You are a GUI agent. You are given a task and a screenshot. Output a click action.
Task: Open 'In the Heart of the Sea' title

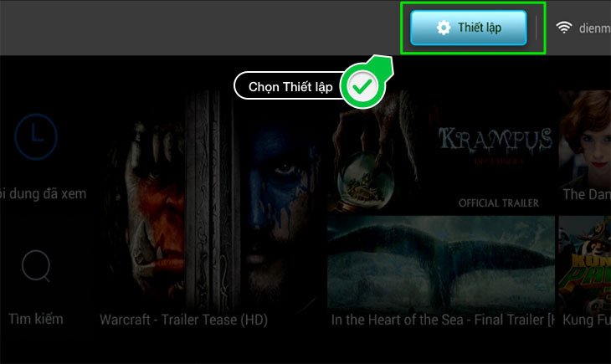coord(443,320)
